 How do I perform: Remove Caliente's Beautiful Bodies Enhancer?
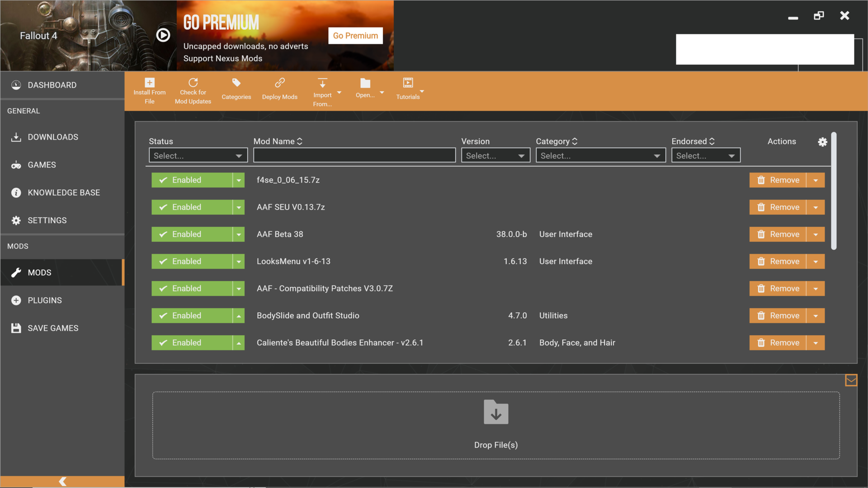tap(778, 343)
